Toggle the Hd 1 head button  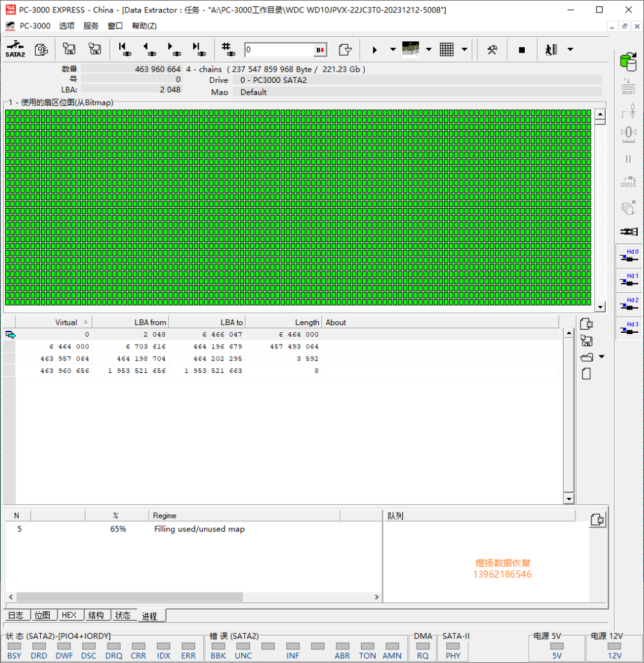click(629, 280)
